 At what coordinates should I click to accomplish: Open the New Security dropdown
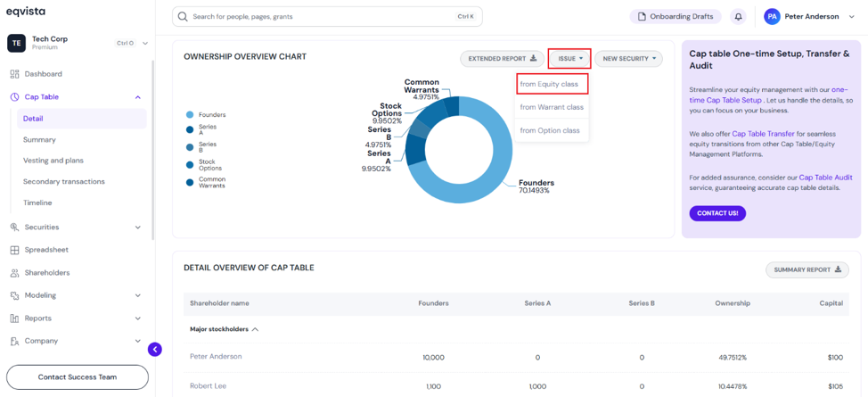tap(629, 58)
